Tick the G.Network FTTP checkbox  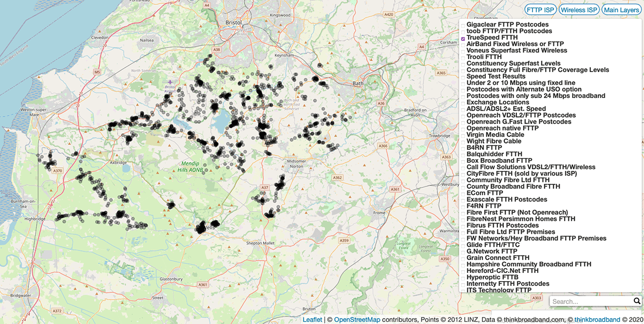pyautogui.click(x=463, y=251)
